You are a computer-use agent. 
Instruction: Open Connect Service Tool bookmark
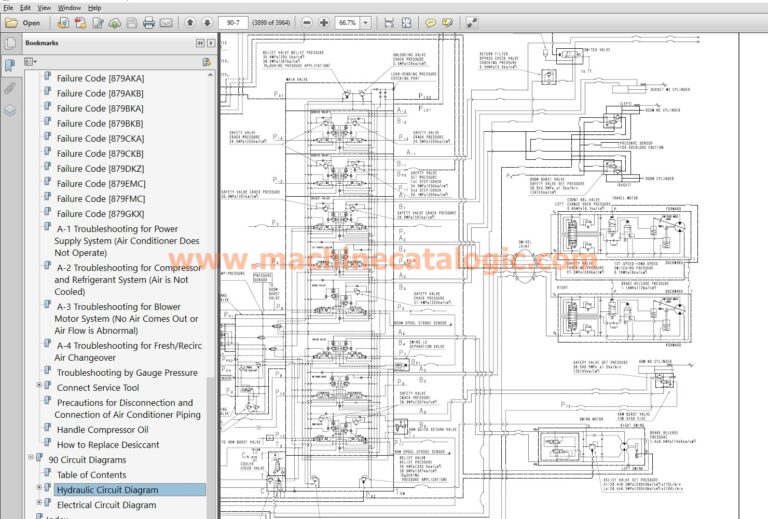[x=98, y=388]
